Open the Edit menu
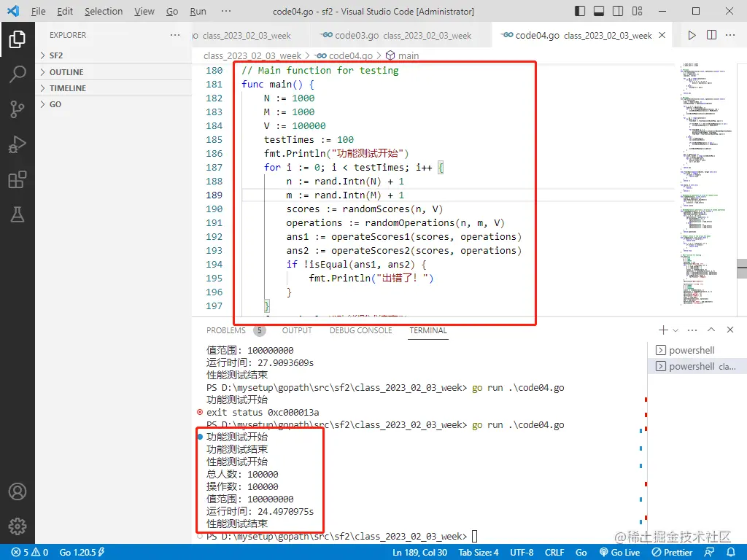 tap(65, 11)
